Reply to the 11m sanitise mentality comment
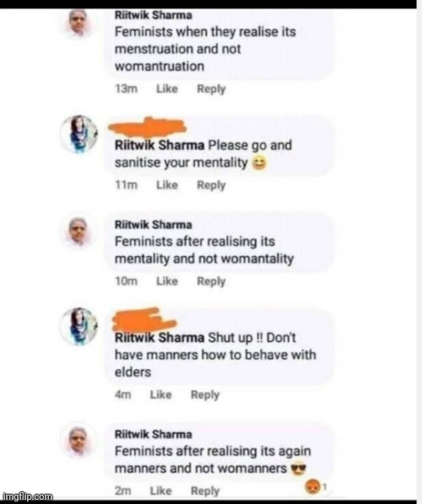Viewport: 422px width, 504px height. pyautogui.click(x=211, y=186)
